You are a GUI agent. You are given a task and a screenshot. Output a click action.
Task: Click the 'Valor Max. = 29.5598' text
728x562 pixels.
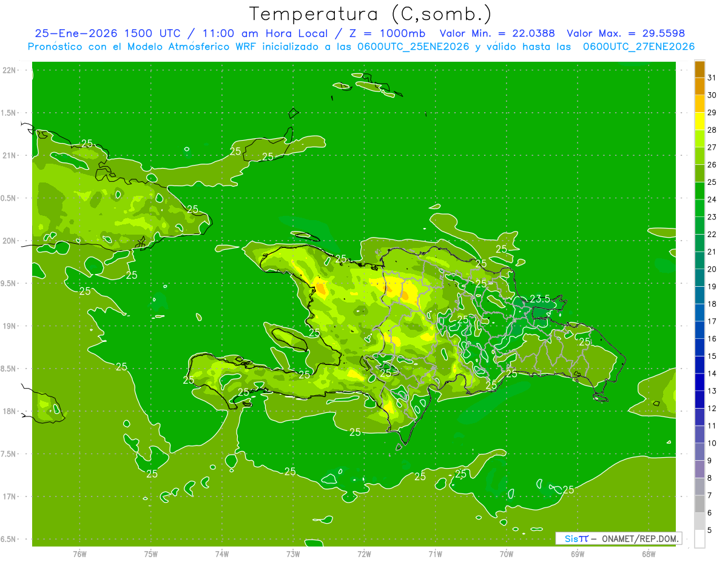tap(625, 33)
